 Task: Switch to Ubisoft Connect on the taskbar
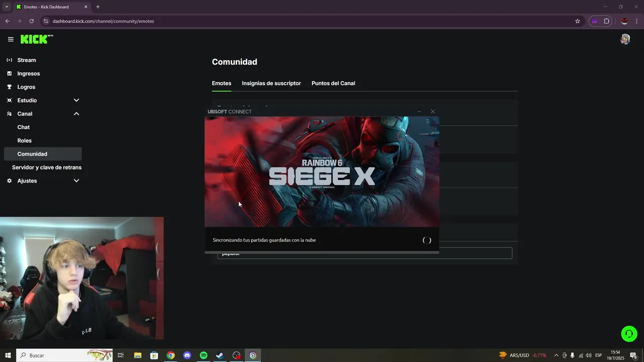click(253, 355)
